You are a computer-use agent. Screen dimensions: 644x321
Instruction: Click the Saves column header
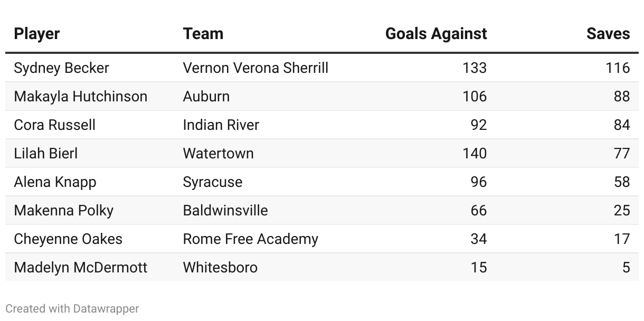point(608,34)
